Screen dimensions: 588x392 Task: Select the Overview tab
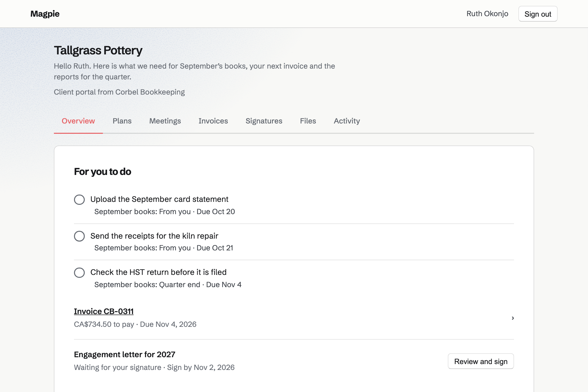point(78,121)
